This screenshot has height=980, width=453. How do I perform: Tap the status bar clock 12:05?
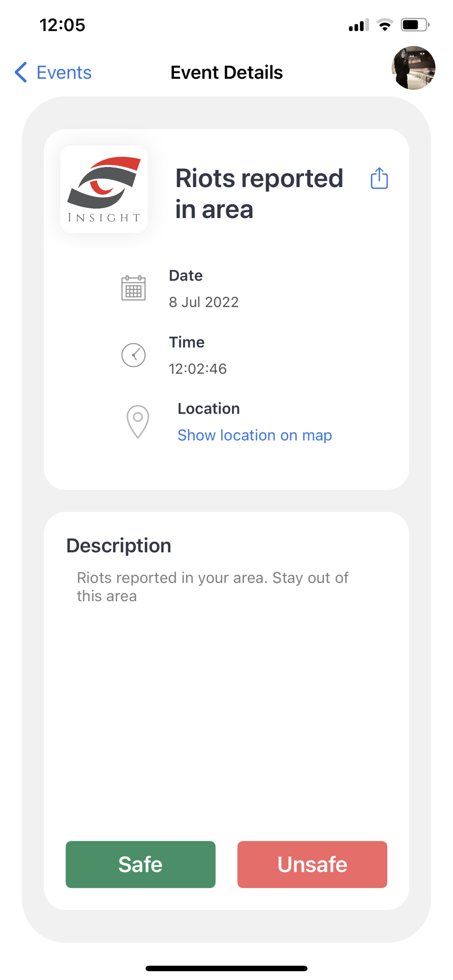(62, 25)
